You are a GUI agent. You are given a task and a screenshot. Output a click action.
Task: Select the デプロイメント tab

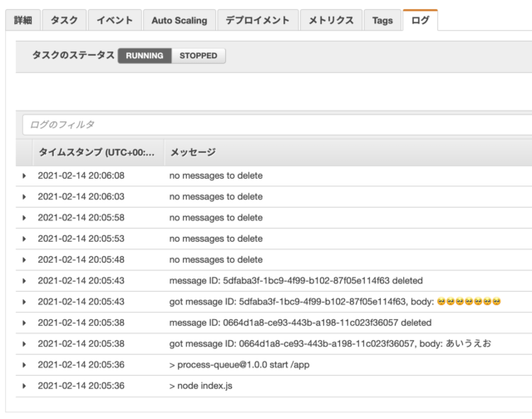pyautogui.click(x=258, y=20)
